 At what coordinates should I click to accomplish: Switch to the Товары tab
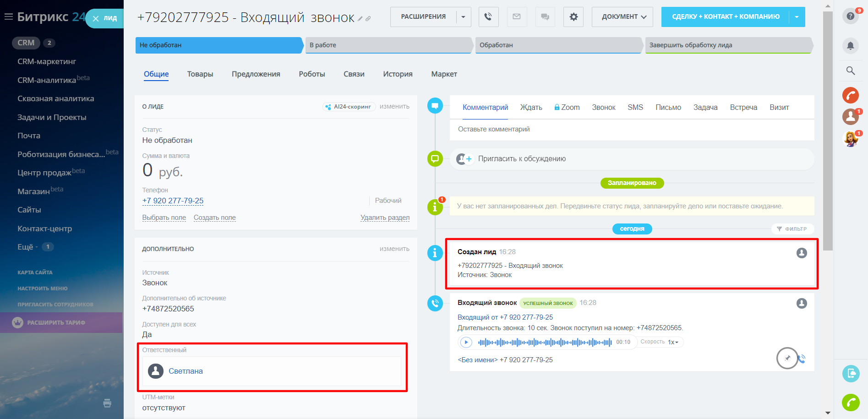click(200, 74)
